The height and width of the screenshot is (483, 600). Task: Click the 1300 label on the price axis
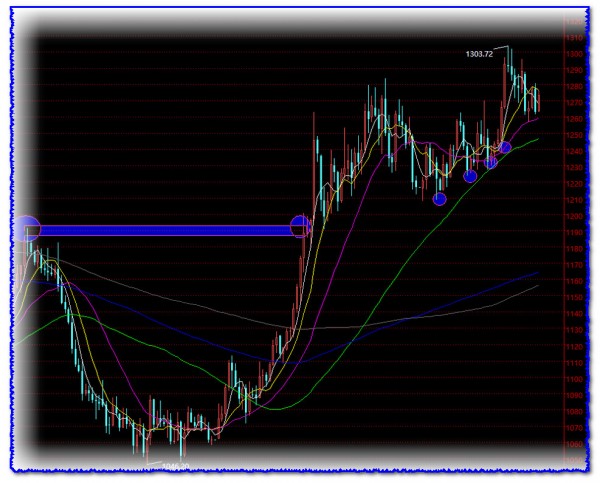point(573,55)
